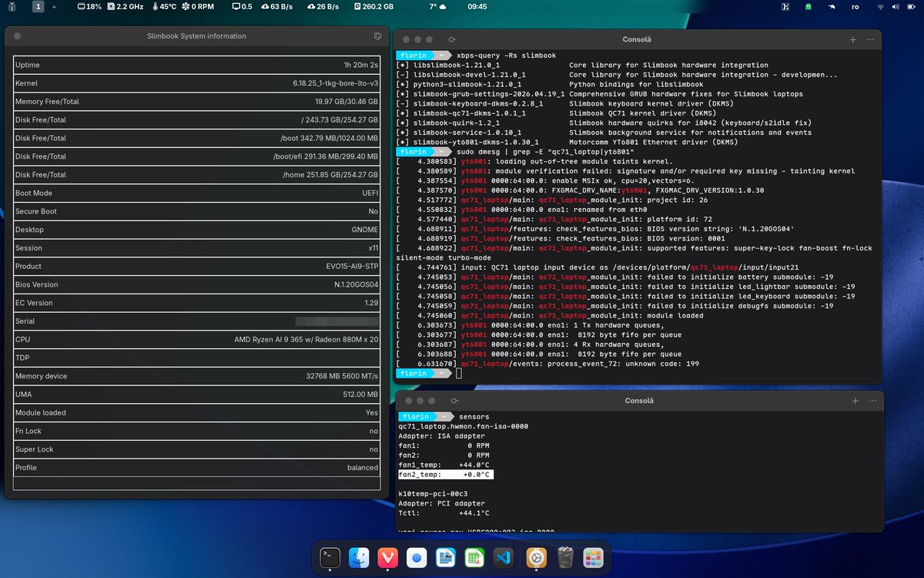Open LibreOffice Calc from the dock
This screenshot has height=578, width=924.
474,556
